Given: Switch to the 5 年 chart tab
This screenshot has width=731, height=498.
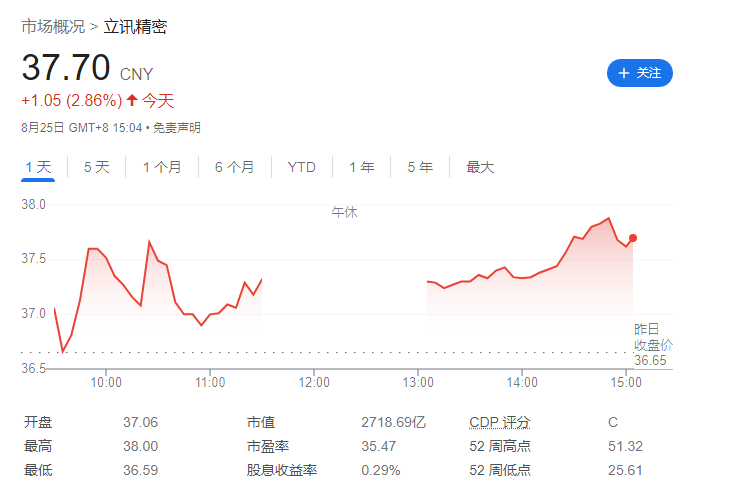Looking at the screenshot, I should pos(420,167).
